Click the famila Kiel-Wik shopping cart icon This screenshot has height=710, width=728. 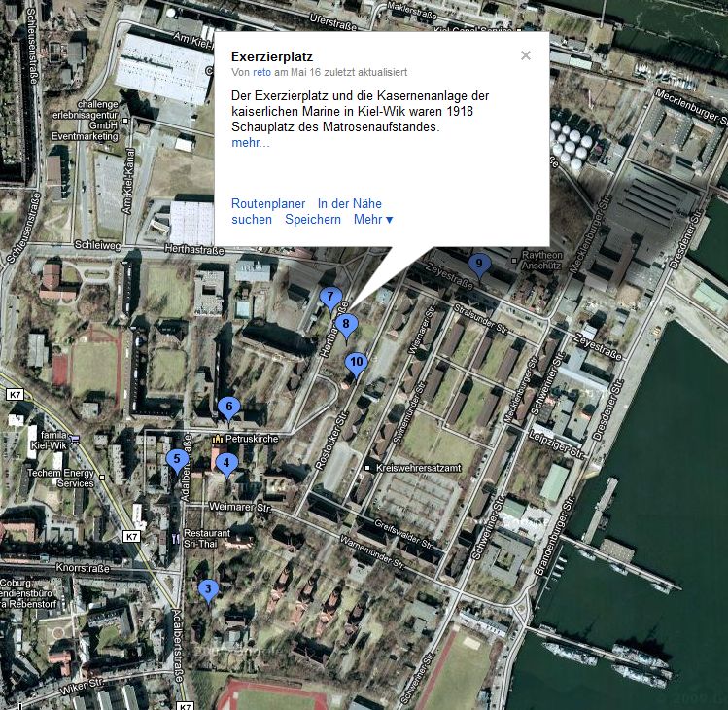pyautogui.click(x=74, y=438)
